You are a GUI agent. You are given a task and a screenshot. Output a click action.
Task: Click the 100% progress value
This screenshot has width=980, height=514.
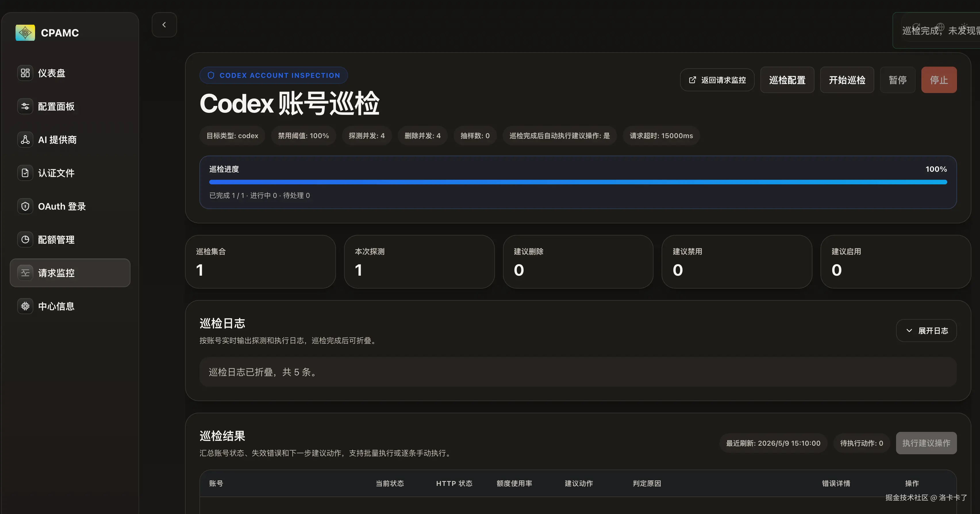(936, 169)
